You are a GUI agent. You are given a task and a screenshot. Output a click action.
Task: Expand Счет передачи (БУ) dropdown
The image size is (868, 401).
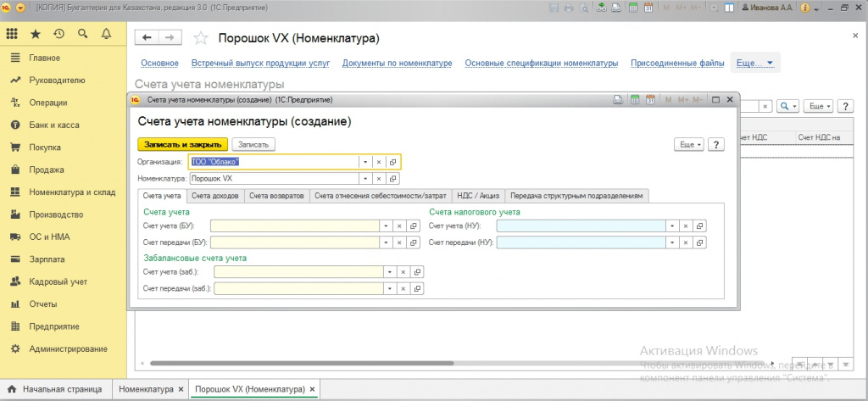coord(387,242)
